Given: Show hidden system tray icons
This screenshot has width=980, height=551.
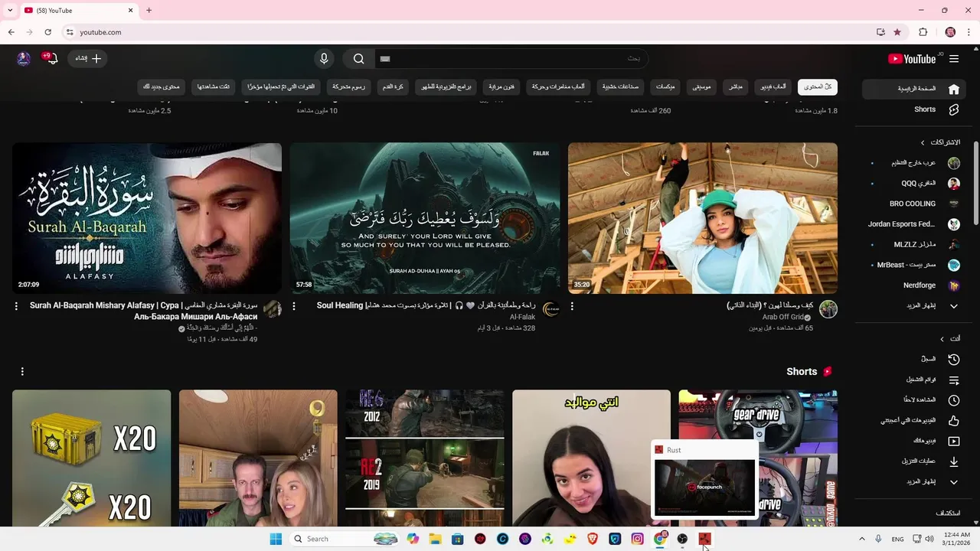Looking at the screenshot, I should pos(861,539).
